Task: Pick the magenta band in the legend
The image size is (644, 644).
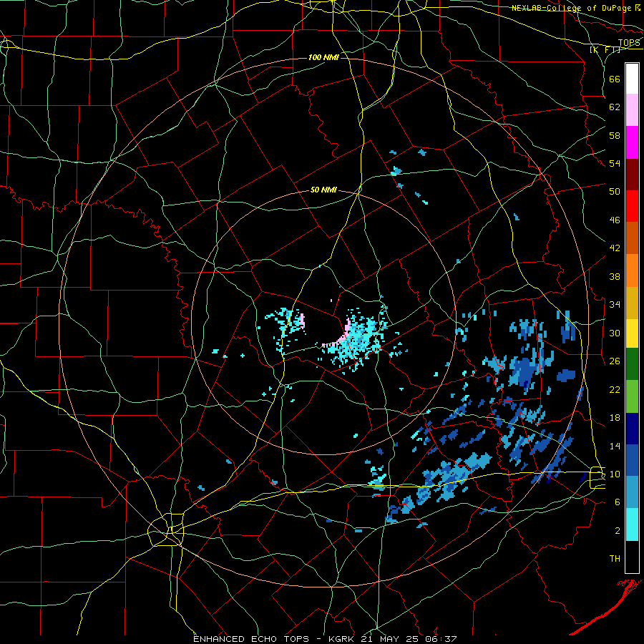Action: click(632, 142)
